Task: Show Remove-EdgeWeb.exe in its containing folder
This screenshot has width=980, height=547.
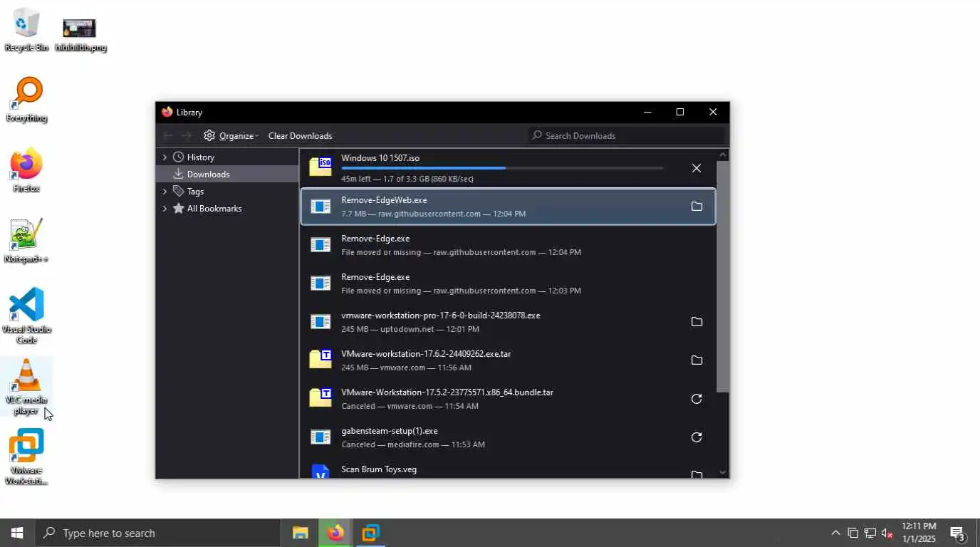Action: 697,207
